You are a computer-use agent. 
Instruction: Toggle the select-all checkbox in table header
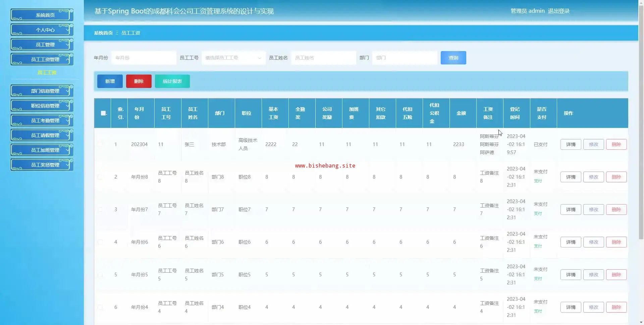pos(103,113)
